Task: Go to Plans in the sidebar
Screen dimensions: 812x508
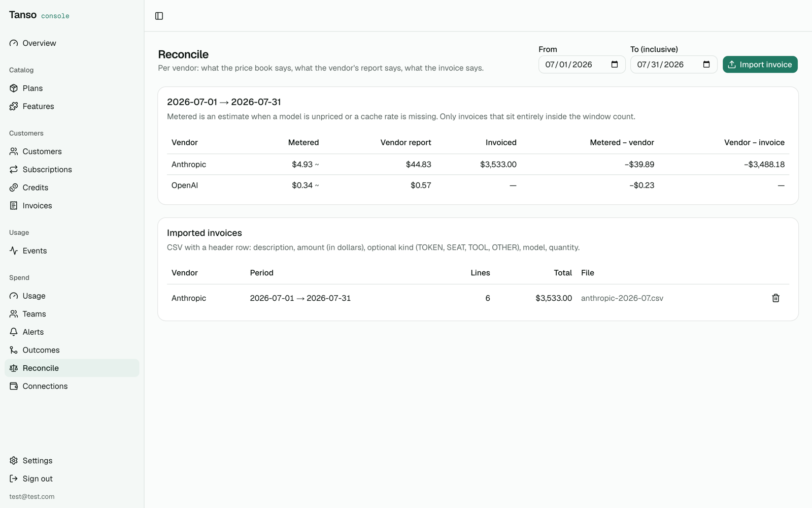Action: tap(72, 88)
